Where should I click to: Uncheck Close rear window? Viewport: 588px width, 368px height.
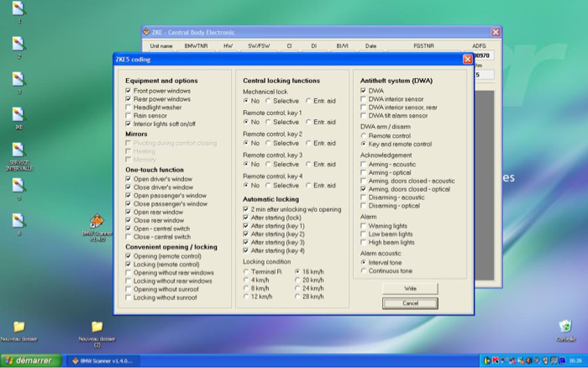129,220
